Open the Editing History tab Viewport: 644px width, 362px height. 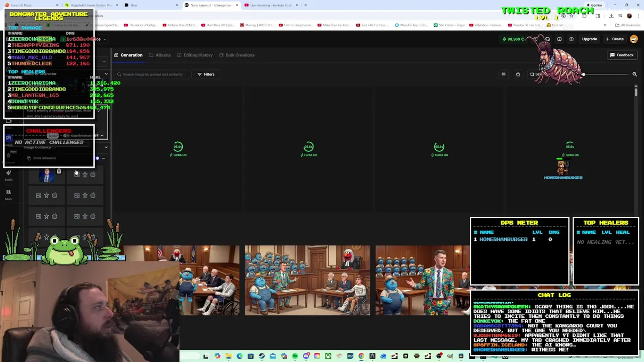pyautogui.click(x=194, y=55)
